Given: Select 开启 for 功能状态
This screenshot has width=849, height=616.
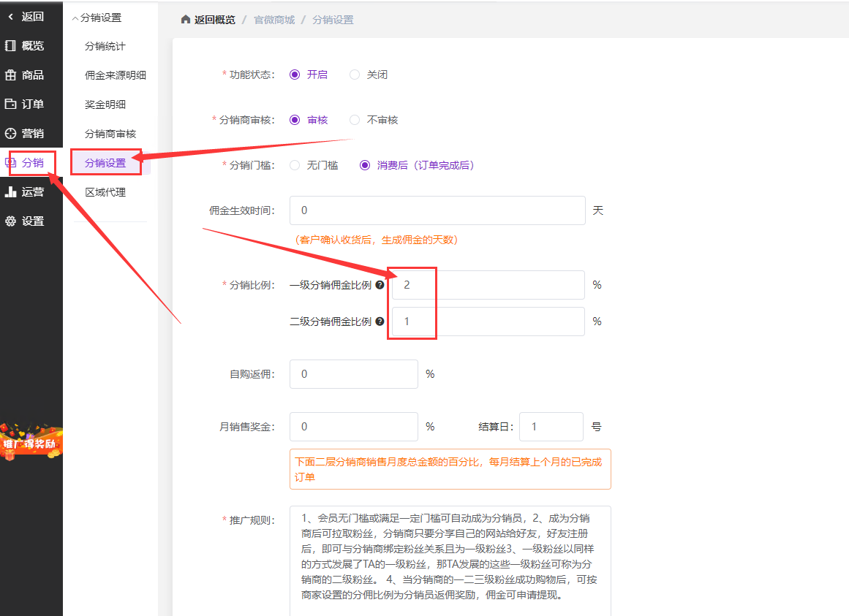Looking at the screenshot, I should [x=295, y=75].
